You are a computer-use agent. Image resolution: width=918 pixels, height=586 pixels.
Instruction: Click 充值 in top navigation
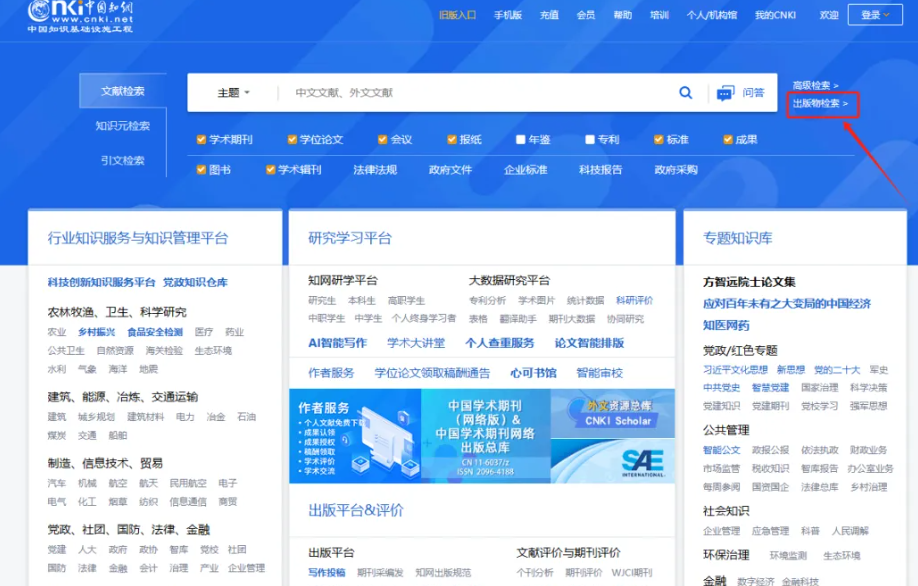tap(549, 15)
